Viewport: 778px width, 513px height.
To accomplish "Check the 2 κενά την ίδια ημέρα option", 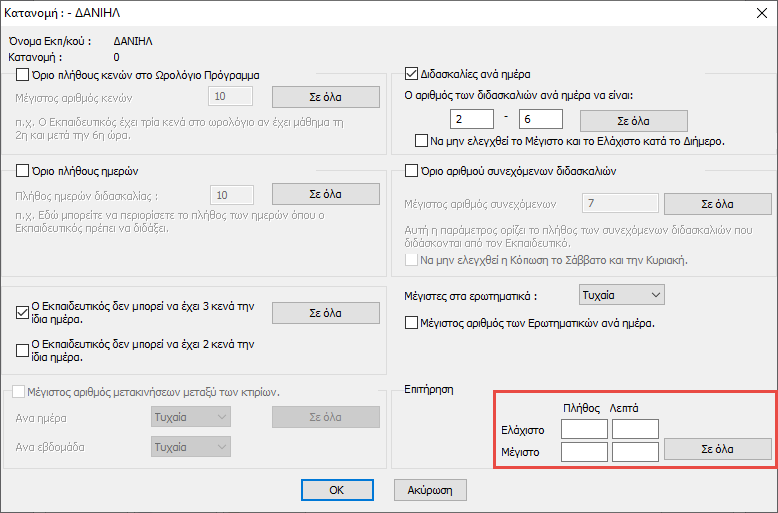I will click(x=24, y=349).
